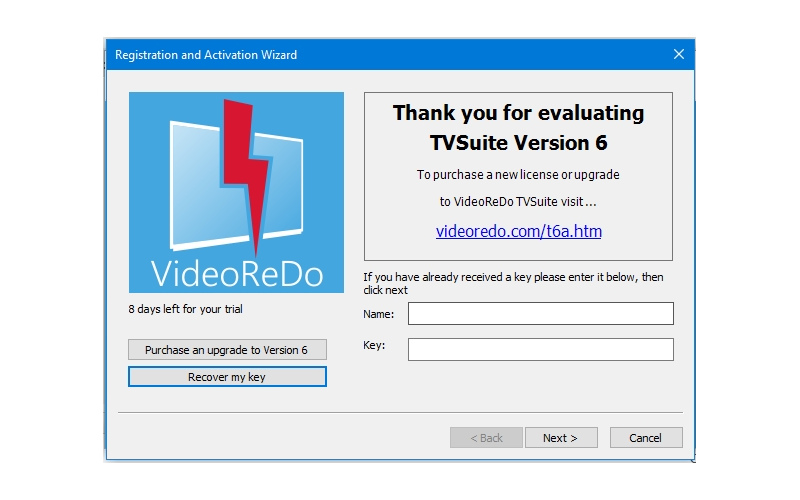Go back with the disabled Back button
Image resolution: width=800 pixels, height=500 pixels.
tap(486, 438)
